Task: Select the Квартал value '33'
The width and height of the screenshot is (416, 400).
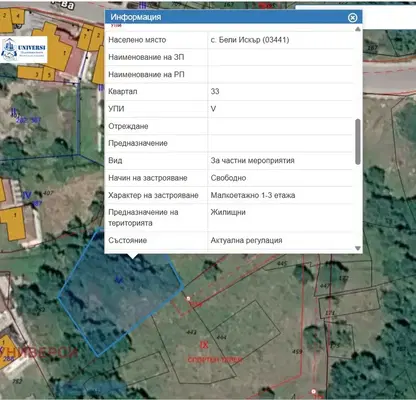Action: pos(215,92)
